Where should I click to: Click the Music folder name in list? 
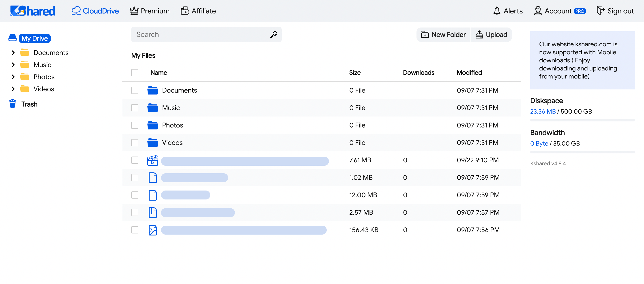[171, 108]
